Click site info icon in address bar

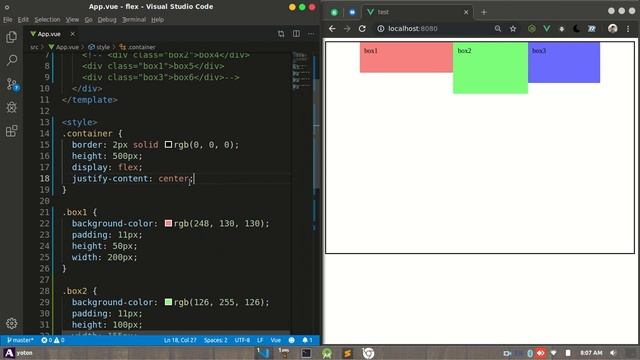pos(380,29)
